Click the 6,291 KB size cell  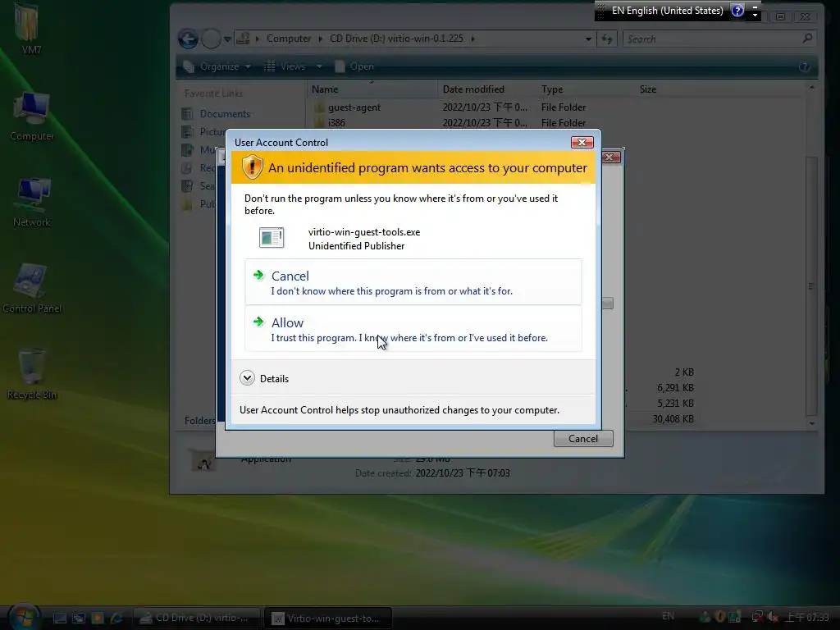pyautogui.click(x=675, y=387)
